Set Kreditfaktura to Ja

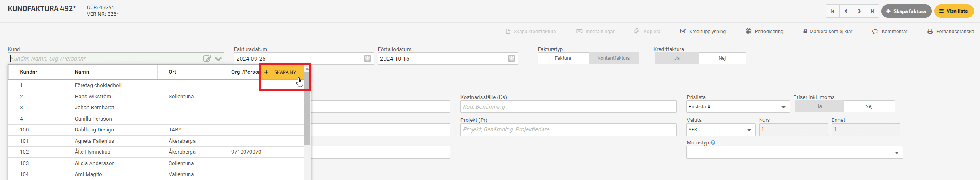(677, 58)
